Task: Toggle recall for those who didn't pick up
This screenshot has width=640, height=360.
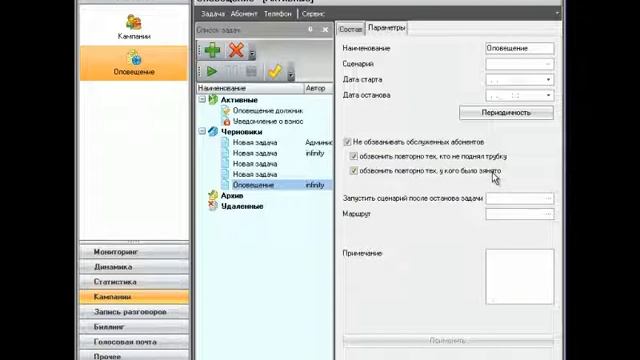Action: pos(354,156)
